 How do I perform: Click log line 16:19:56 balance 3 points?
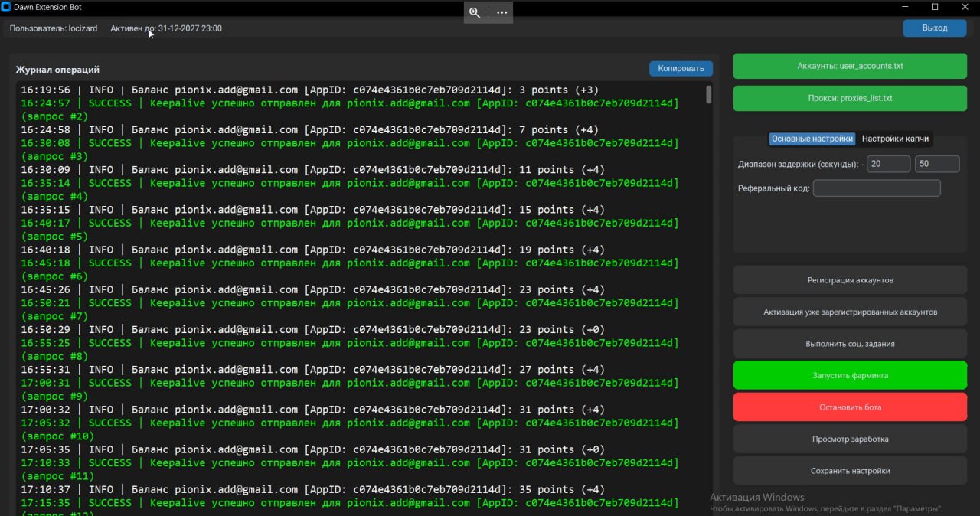tap(309, 90)
